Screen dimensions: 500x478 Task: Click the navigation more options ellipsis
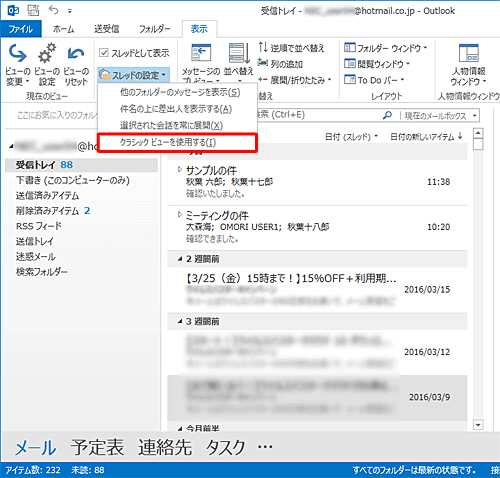coord(265,447)
